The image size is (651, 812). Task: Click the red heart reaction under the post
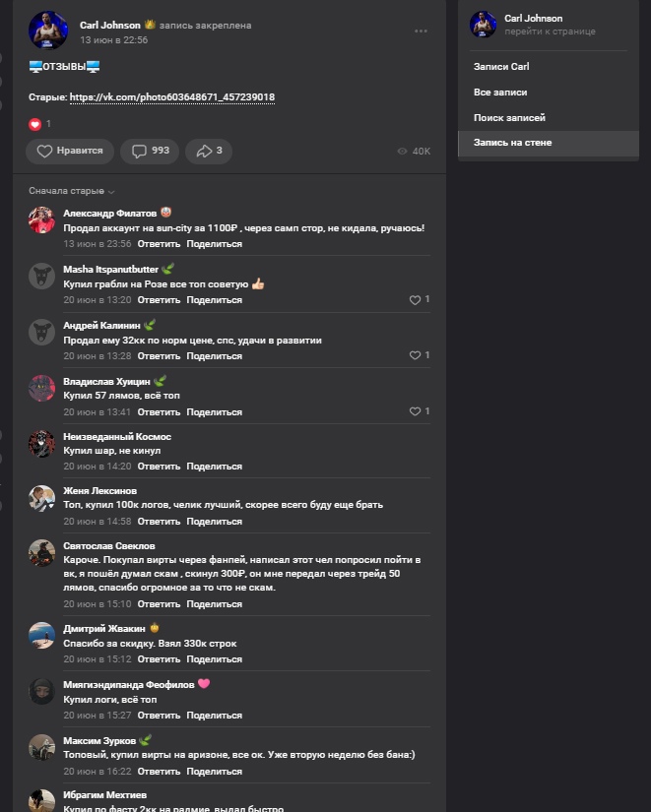tap(35, 124)
